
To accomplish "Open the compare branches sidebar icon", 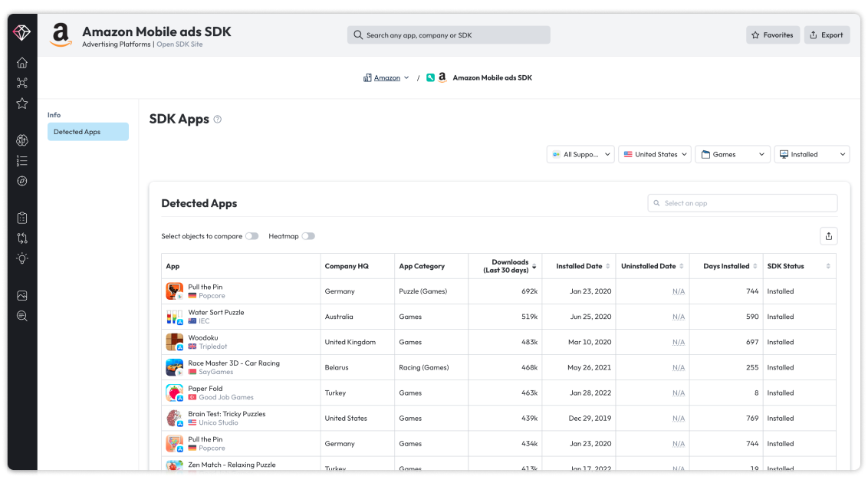I will [22, 238].
